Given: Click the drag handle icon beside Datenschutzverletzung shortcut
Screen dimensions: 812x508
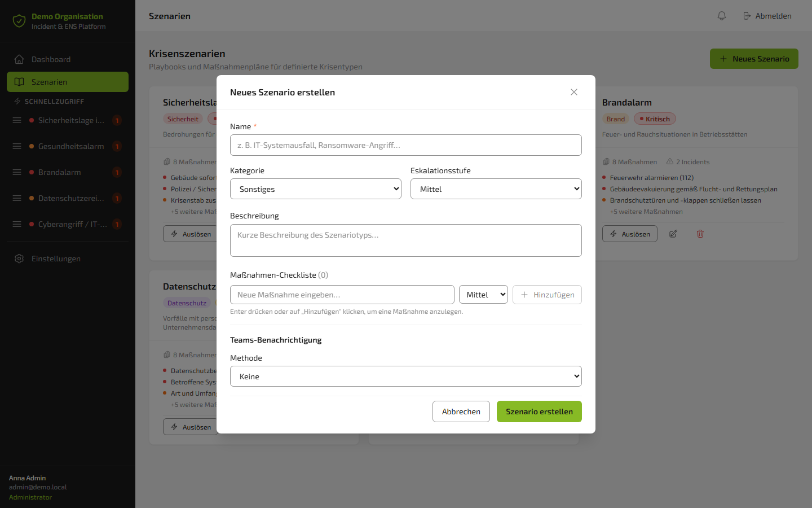Looking at the screenshot, I should pyautogui.click(x=17, y=198).
